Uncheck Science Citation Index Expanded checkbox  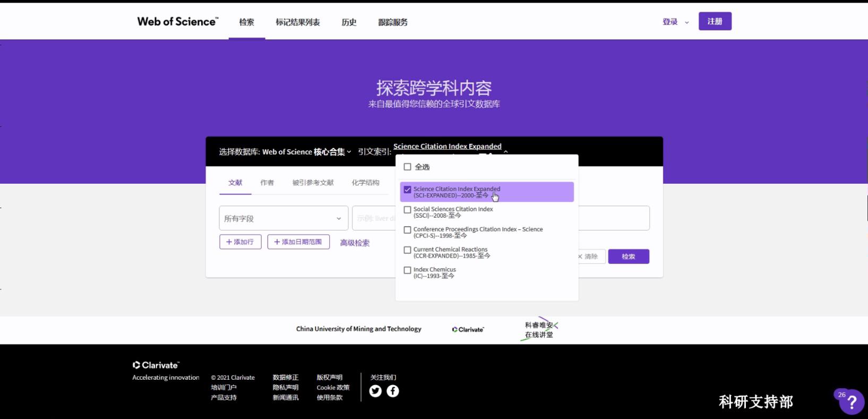click(x=408, y=190)
